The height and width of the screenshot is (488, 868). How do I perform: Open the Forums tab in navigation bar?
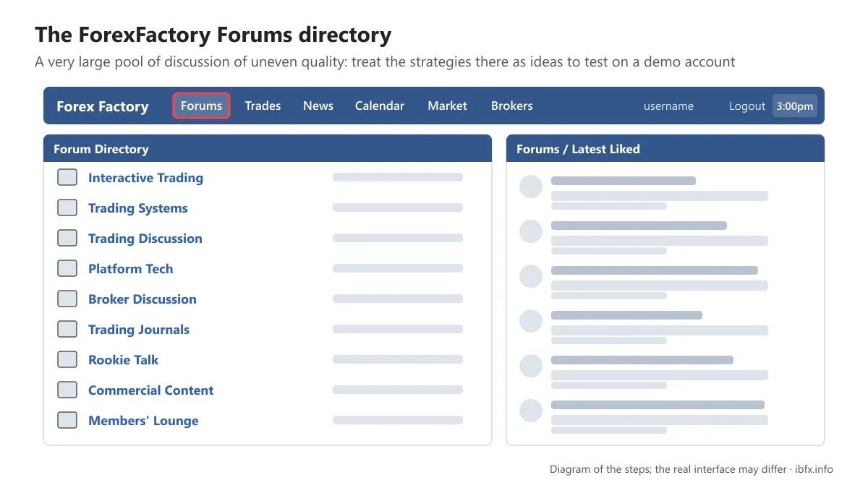point(201,106)
